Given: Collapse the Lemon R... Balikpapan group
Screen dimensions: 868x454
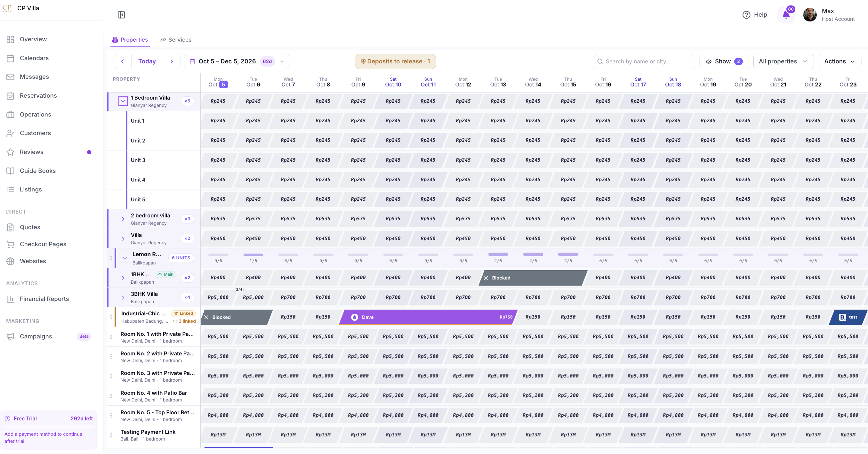Looking at the screenshot, I should (x=125, y=258).
